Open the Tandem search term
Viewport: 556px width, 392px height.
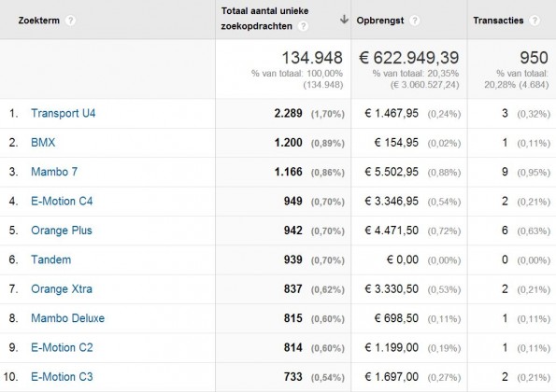50,259
